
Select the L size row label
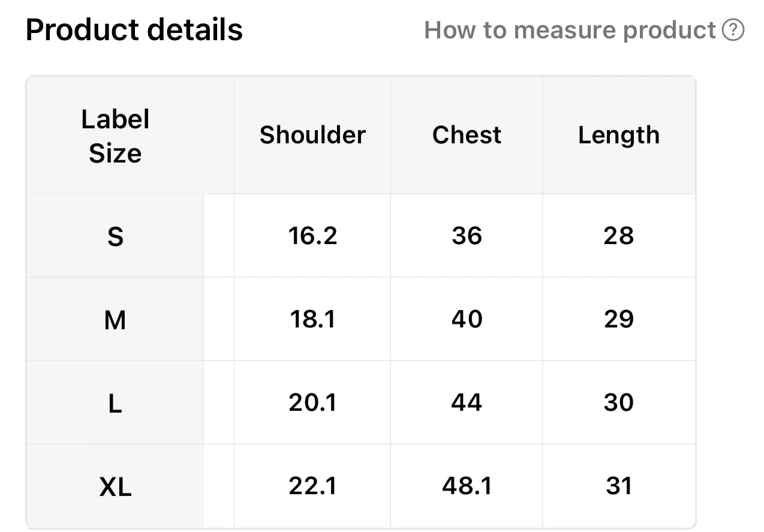(x=115, y=404)
